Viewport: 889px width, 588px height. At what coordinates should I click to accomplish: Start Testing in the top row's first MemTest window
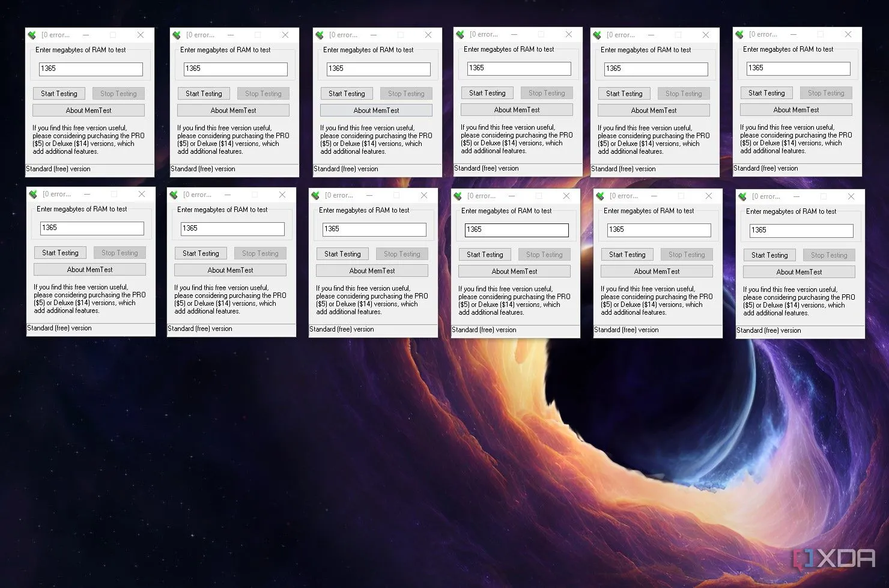pos(59,94)
